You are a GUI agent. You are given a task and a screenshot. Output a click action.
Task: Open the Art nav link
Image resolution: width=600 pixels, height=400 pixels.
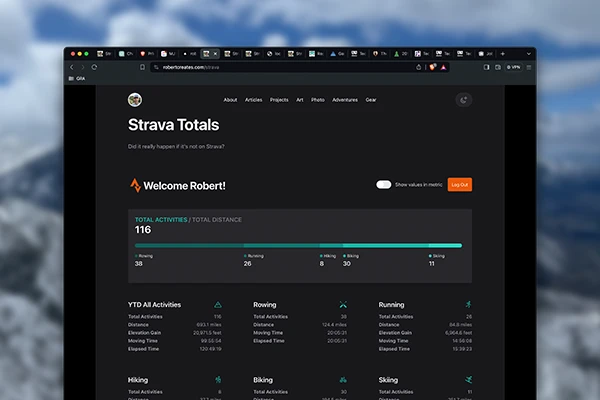300,100
